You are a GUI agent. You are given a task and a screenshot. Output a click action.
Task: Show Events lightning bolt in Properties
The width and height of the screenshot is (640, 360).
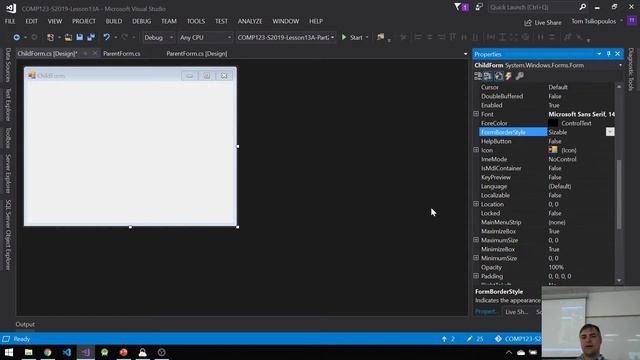tap(509, 76)
